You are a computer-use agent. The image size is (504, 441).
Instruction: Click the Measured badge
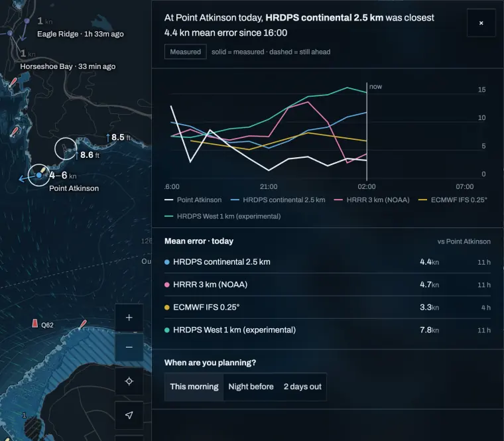186,52
